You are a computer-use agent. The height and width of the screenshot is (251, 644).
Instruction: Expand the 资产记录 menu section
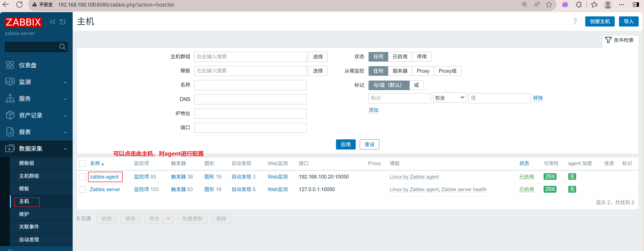65,116
